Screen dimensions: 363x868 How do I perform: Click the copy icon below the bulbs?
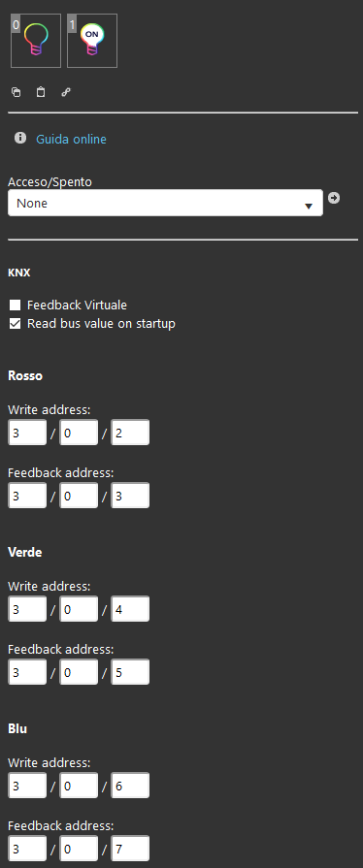16,92
